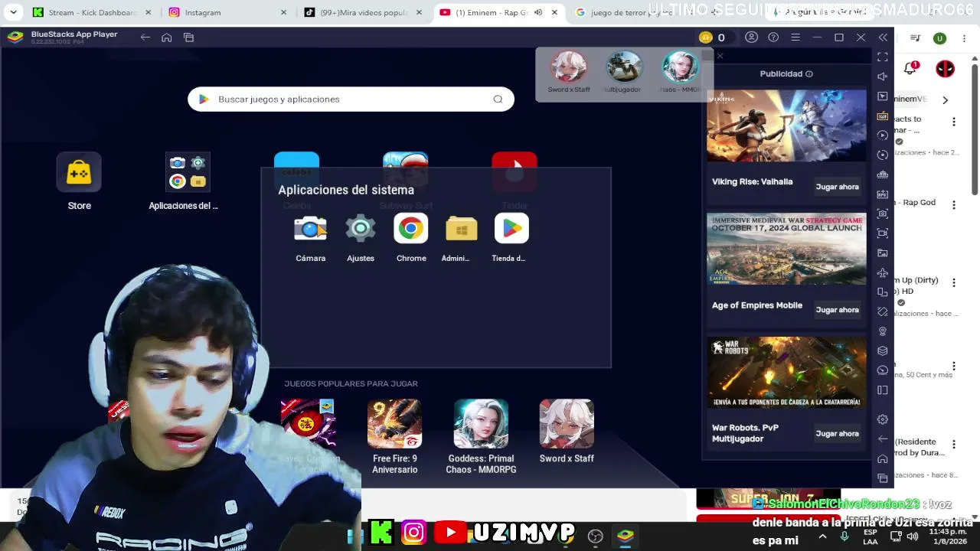980x551 pixels.
Task: Click Jugar ahora for War Robots
Action: click(837, 433)
